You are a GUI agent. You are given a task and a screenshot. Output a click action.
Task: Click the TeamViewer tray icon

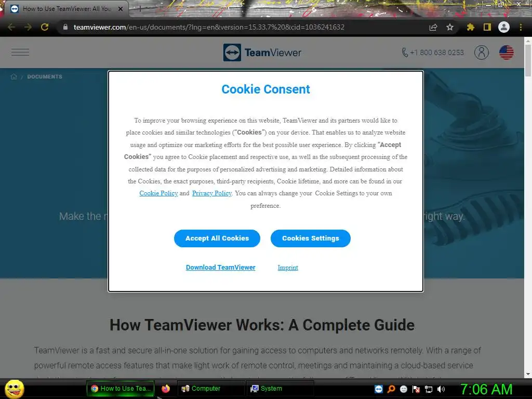[379, 389]
